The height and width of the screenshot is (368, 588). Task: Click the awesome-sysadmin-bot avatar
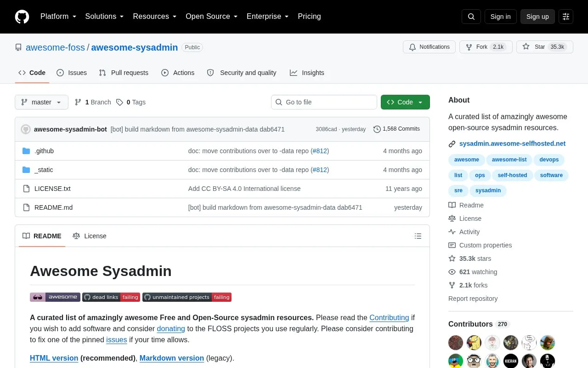(26, 129)
